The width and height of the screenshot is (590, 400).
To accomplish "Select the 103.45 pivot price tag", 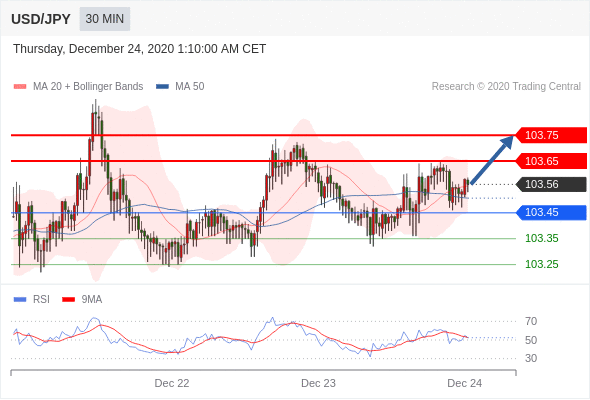I will click(x=551, y=213).
